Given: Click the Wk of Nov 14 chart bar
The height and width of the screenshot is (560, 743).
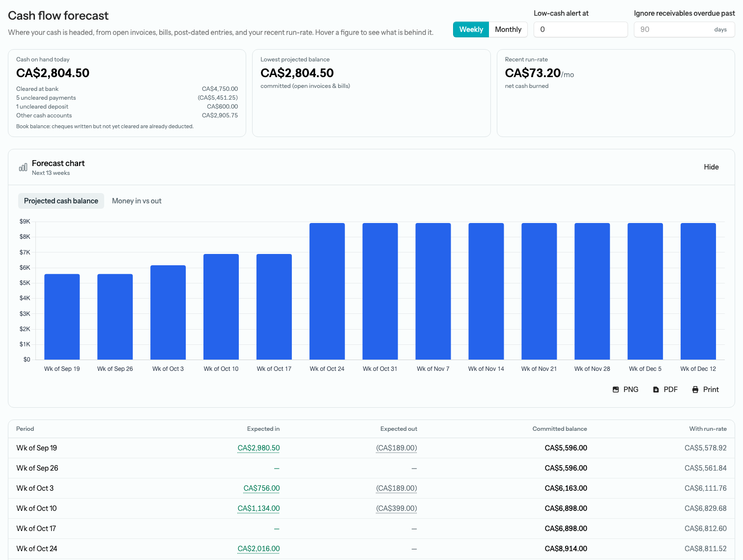Looking at the screenshot, I should click(x=486, y=291).
